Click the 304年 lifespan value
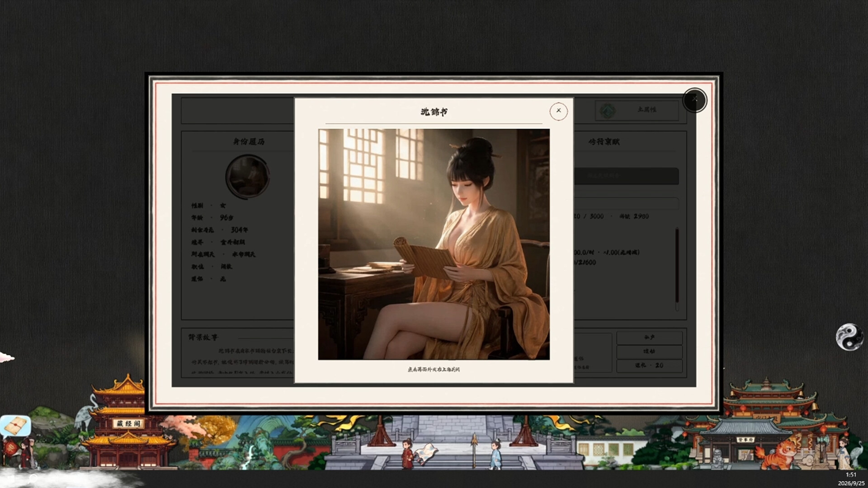868x488 pixels. click(239, 230)
